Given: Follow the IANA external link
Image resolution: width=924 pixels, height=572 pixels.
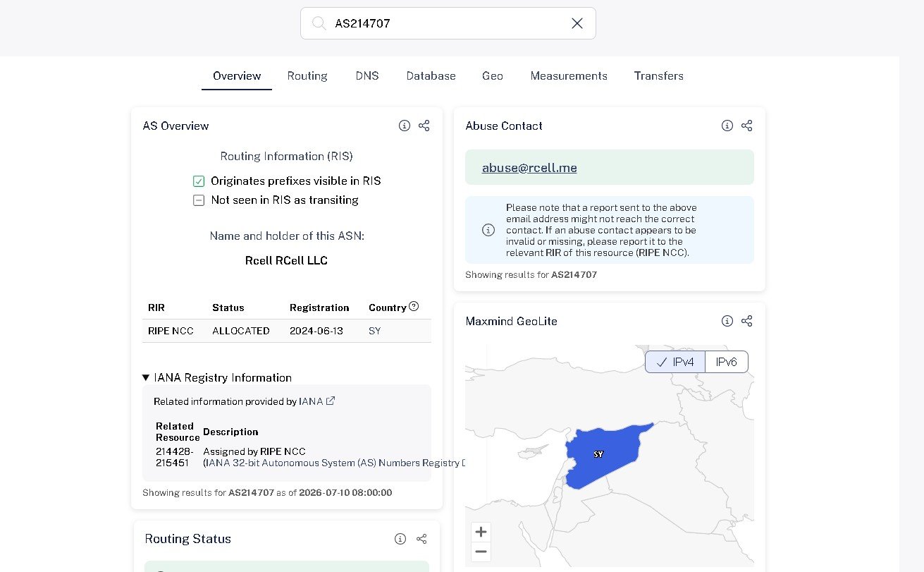Looking at the screenshot, I should 316,401.
